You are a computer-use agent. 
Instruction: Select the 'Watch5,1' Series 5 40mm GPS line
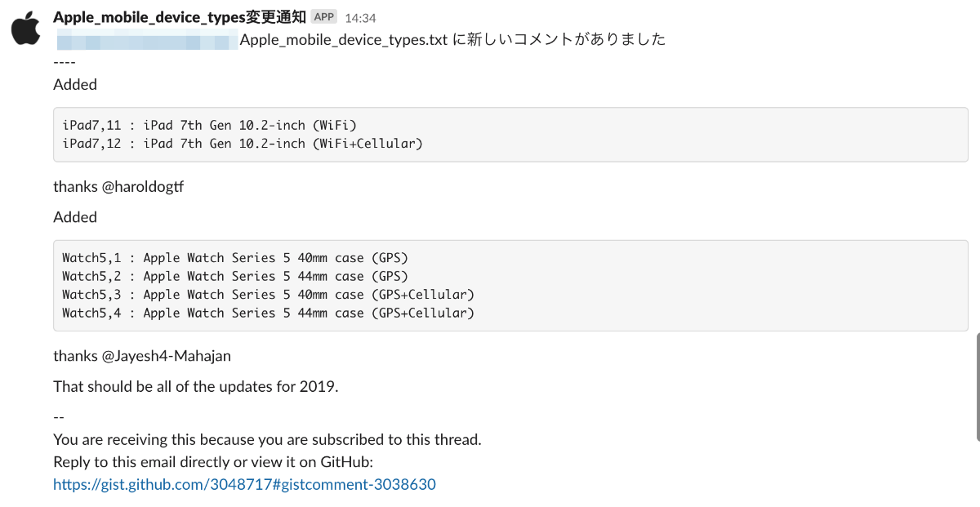pyautogui.click(x=235, y=258)
